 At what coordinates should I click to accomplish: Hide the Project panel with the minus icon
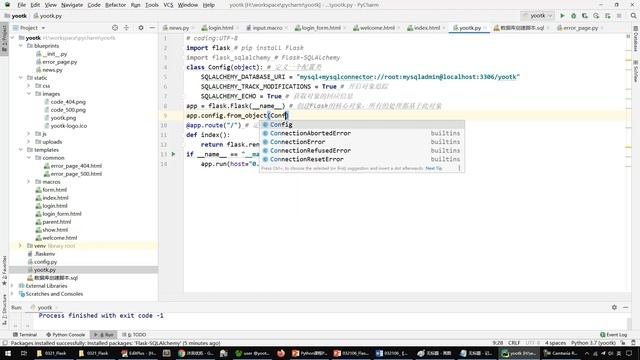(x=152, y=28)
